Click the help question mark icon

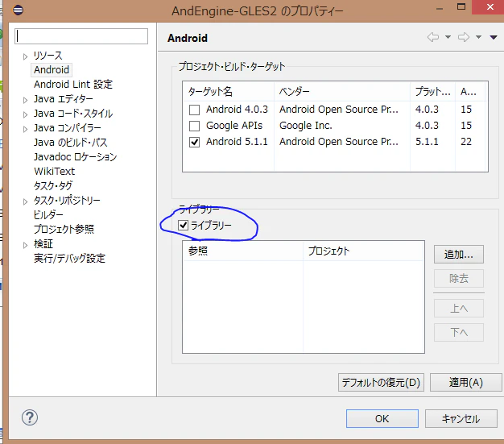(x=30, y=417)
